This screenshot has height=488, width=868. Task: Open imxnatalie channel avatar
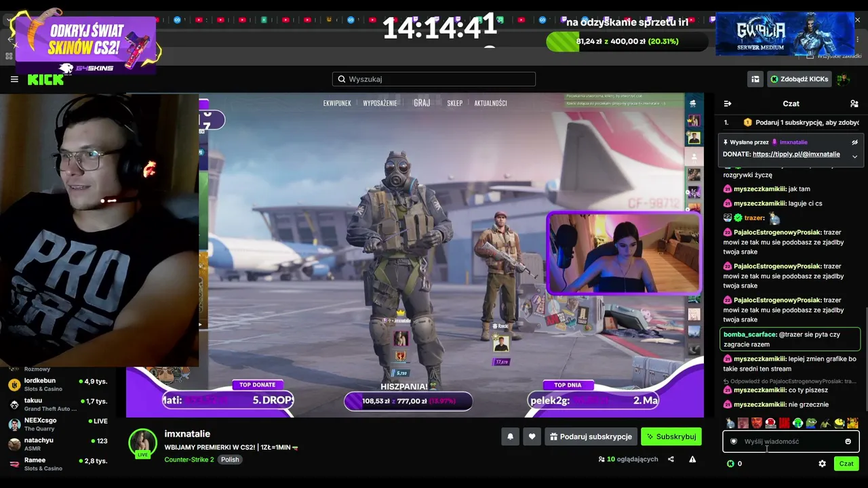[x=142, y=443]
